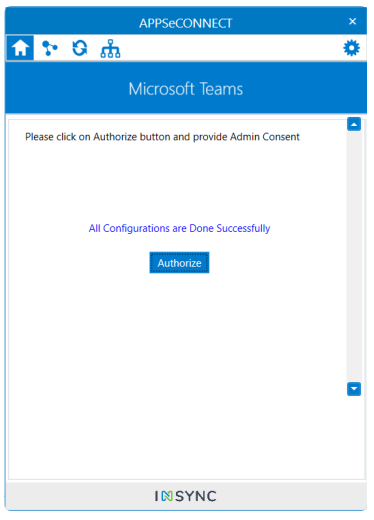Click the 'Please click on Authorize button' instruction
Screen dimensions: 374x520
click(x=162, y=137)
